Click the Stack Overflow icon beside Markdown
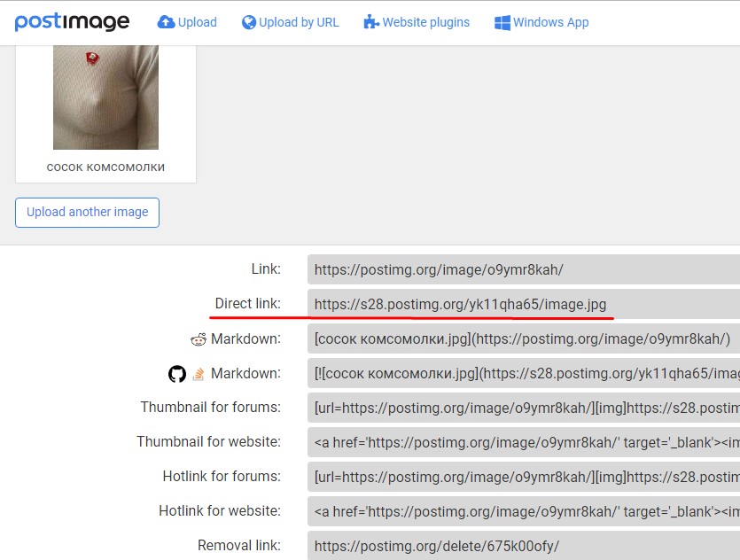This screenshot has width=740, height=560. [x=199, y=374]
